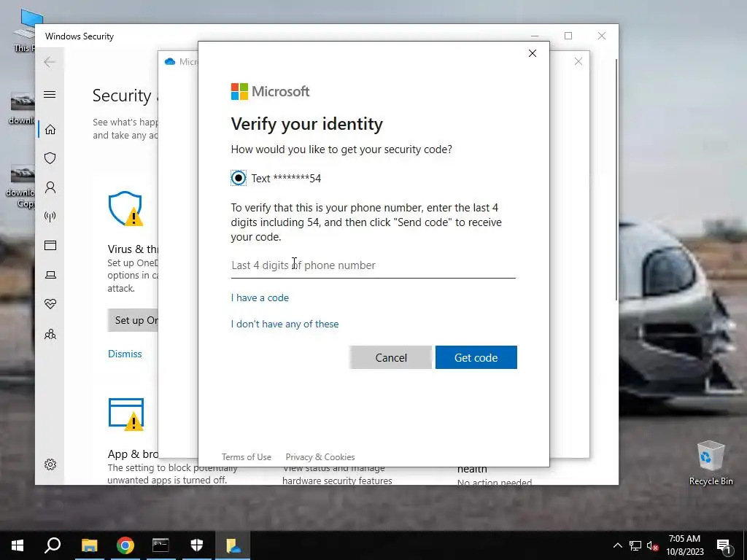
Task: Click the Get code button
Action: pyautogui.click(x=476, y=357)
